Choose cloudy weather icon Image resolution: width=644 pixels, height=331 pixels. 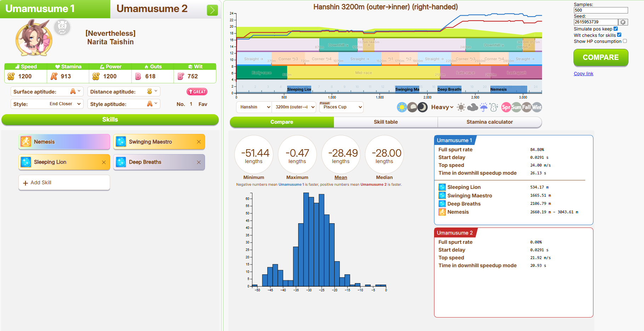472,107
